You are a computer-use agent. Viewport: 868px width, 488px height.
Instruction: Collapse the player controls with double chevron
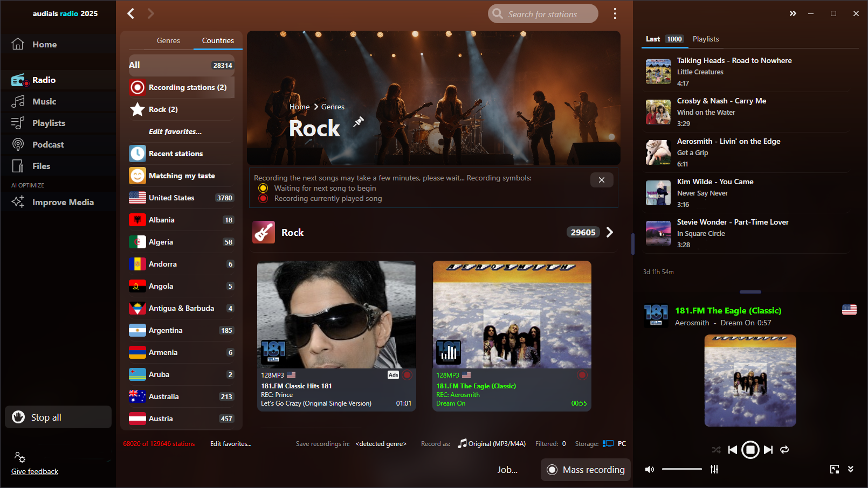[851, 469]
